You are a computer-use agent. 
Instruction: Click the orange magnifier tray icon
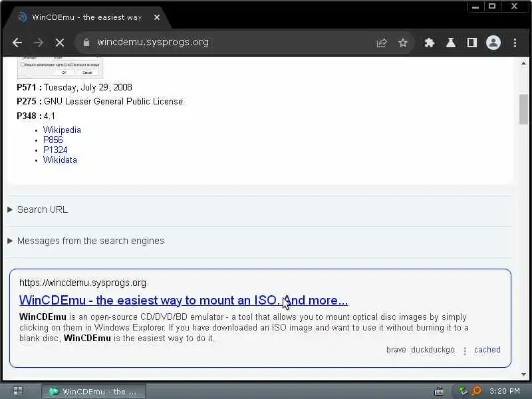click(477, 391)
